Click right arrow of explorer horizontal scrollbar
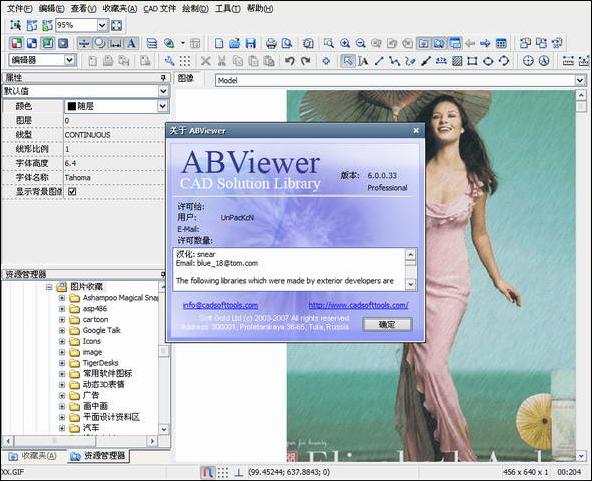This screenshot has height=482, width=594. [152, 441]
